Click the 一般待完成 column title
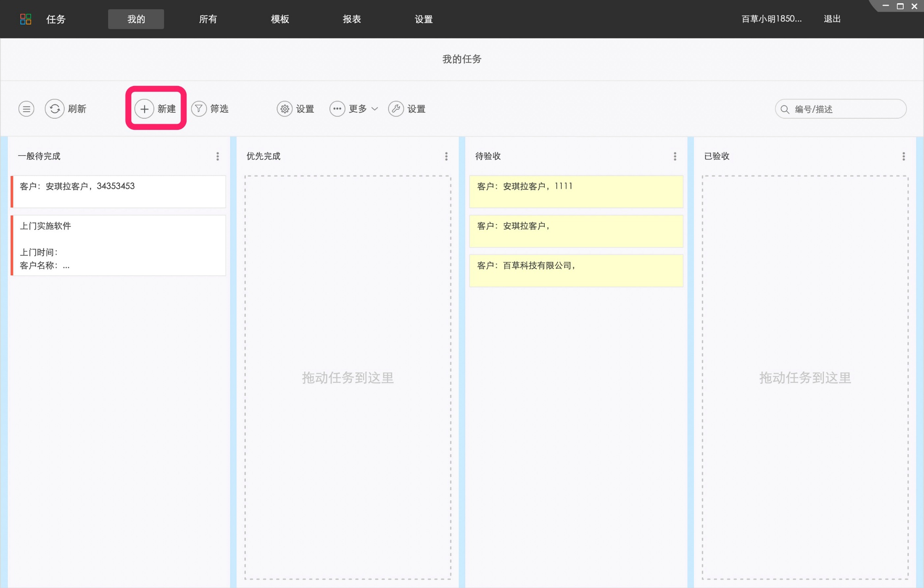Image resolution: width=924 pixels, height=588 pixels. coord(39,156)
